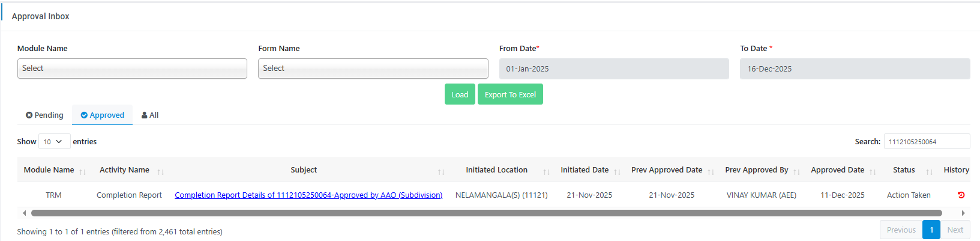Image resolution: width=980 pixels, height=241 pixels.
Task: Sort by Prev Approved Date arrows
Action: pyautogui.click(x=711, y=171)
